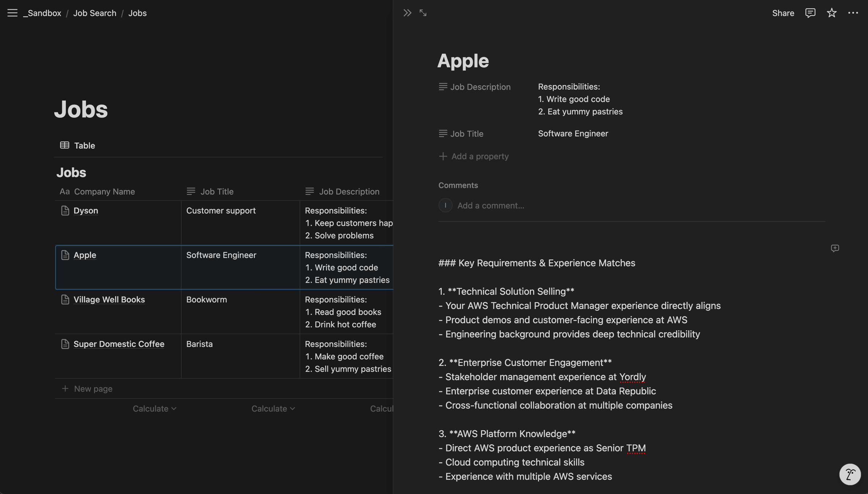Click the plus icon for Add a property

pos(443,156)
